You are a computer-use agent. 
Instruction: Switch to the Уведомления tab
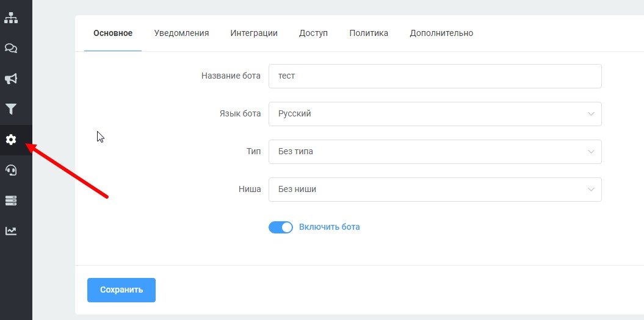pyautogui.click(x=181, y=33)
